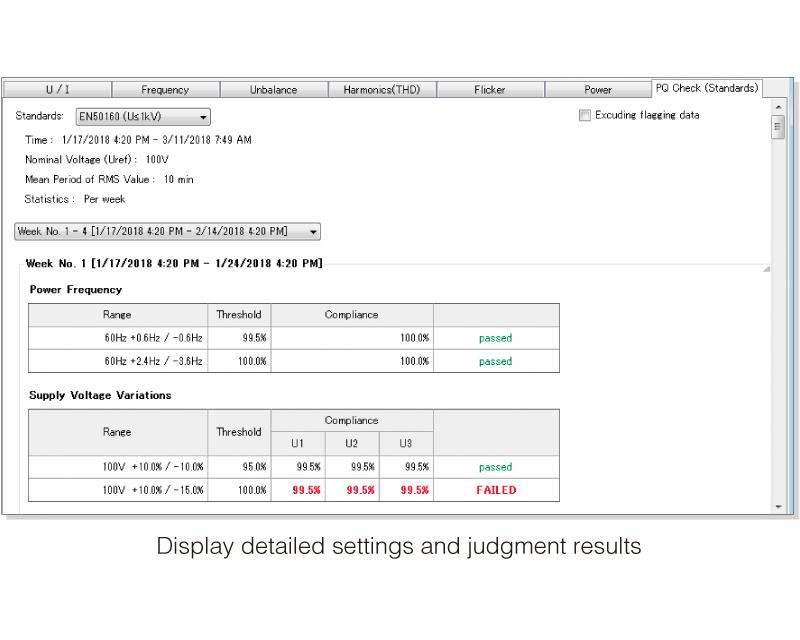Open the Frequency tab

tap(165, 89)
